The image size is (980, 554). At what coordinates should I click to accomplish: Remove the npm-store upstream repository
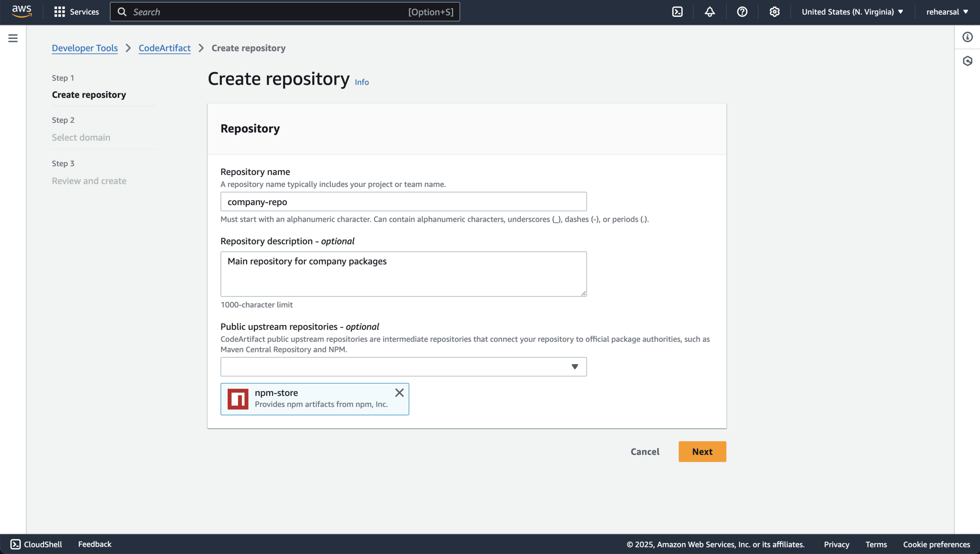pos(399,393)
